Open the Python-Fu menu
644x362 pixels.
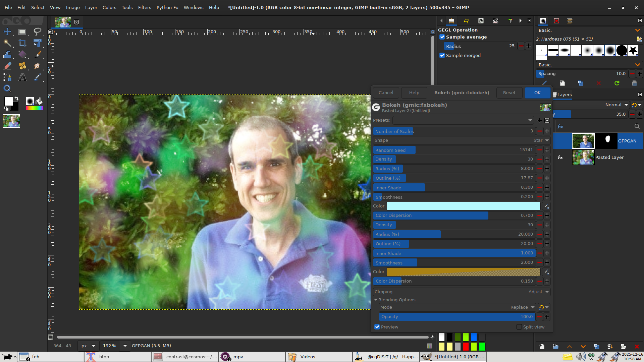[x=167, y=7]
